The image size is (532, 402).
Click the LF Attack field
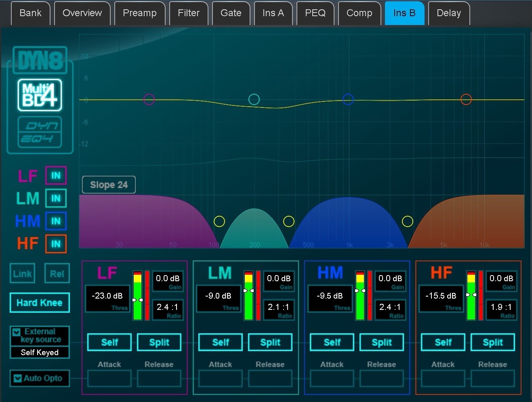point(109,379)
